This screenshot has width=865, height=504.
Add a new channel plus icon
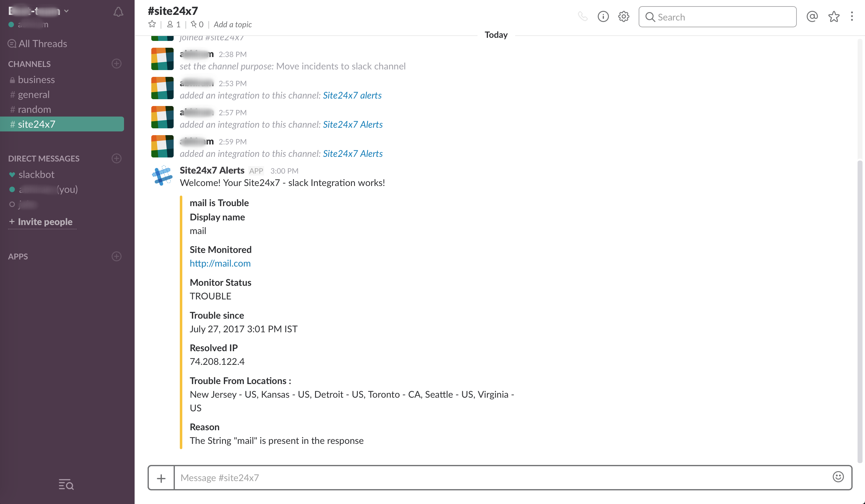coord(116,64)
